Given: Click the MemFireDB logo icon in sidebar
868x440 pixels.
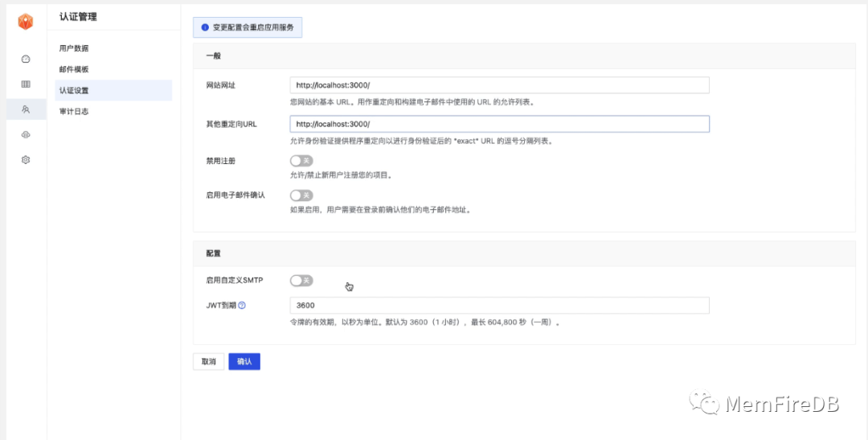Looking at the screenshot, I should point(26,22).
